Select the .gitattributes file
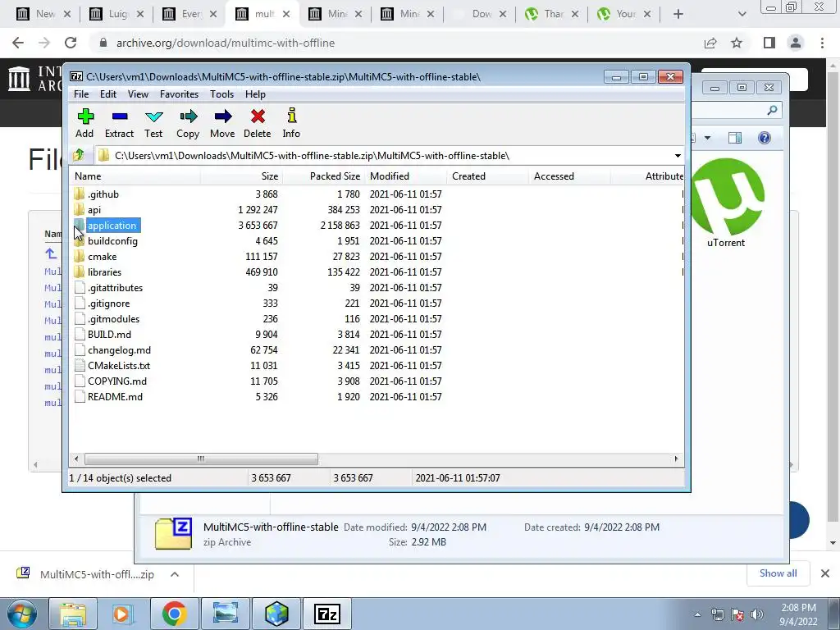Screen dimensions: 840x630 tap(115, 288)
